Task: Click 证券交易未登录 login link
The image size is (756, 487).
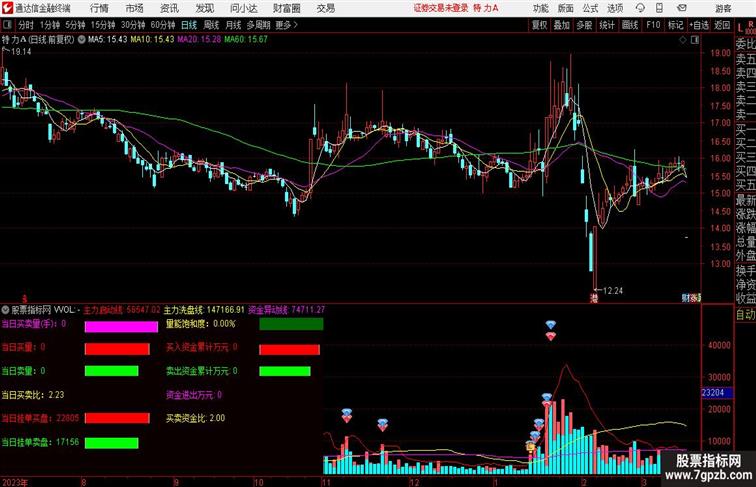Action: coord(441,8)
